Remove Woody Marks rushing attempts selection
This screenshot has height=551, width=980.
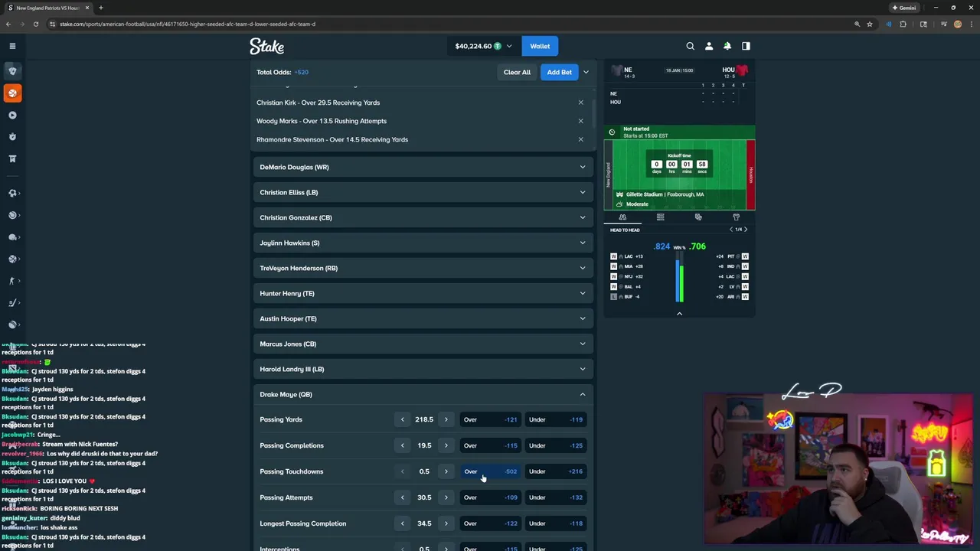tap(580, 121)
